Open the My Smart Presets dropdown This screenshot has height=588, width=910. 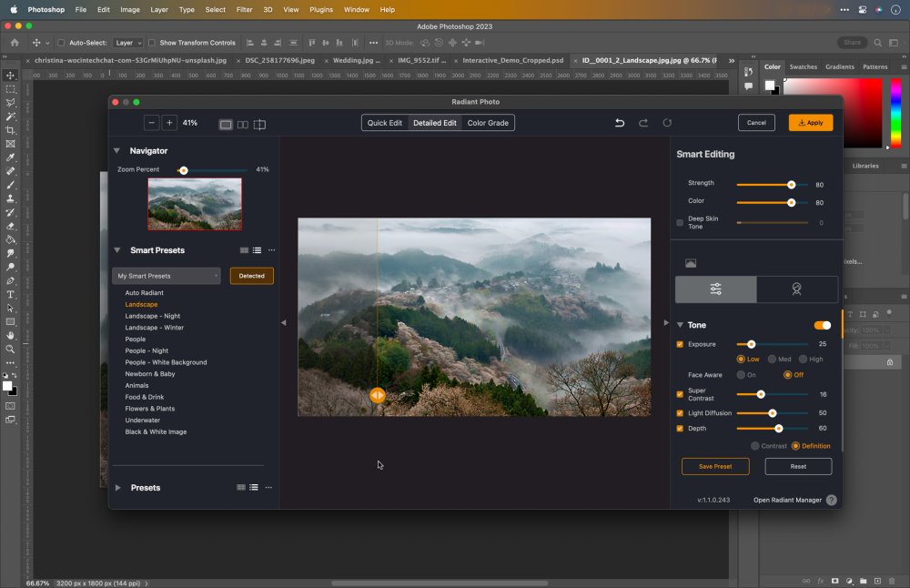pos(167,276)
